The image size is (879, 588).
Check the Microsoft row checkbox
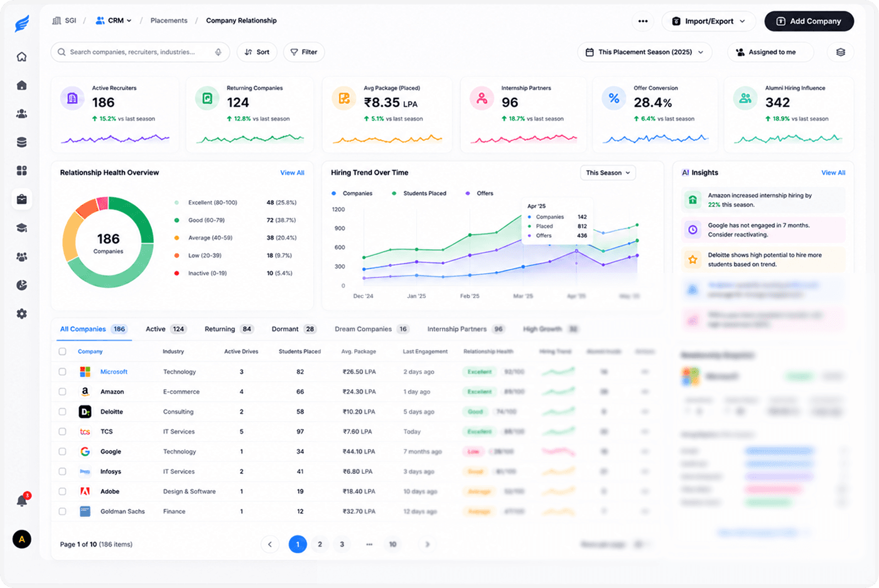tap(62, 372)
